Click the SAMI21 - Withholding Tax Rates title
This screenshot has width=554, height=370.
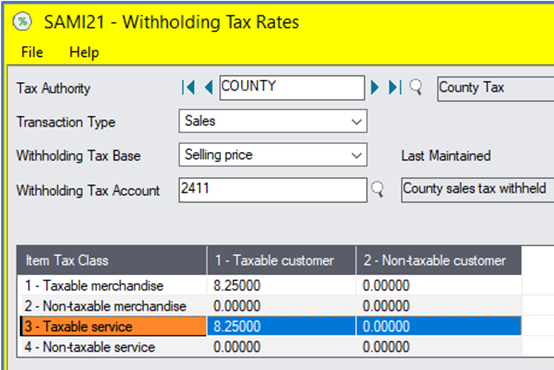171,22
